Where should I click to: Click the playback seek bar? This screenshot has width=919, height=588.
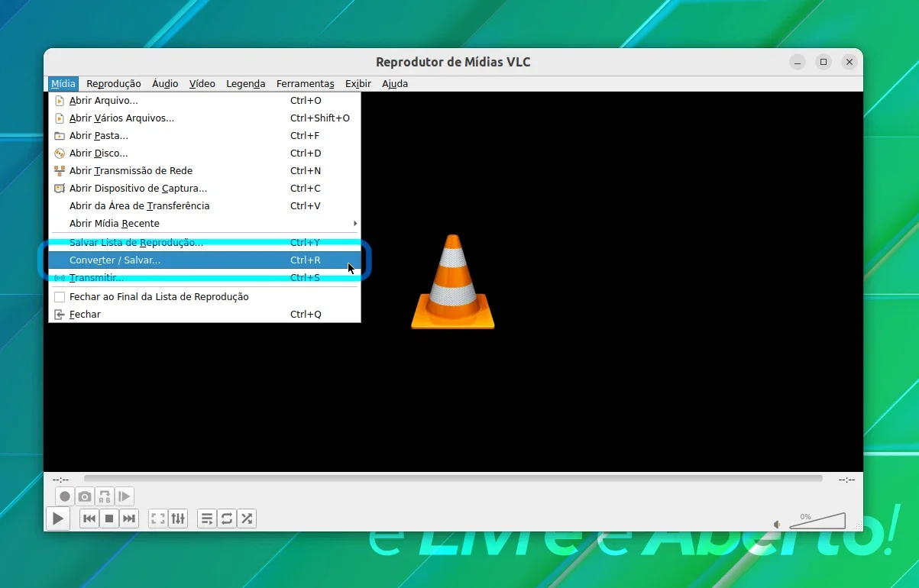pyautogui.click(x=453, y=479)
